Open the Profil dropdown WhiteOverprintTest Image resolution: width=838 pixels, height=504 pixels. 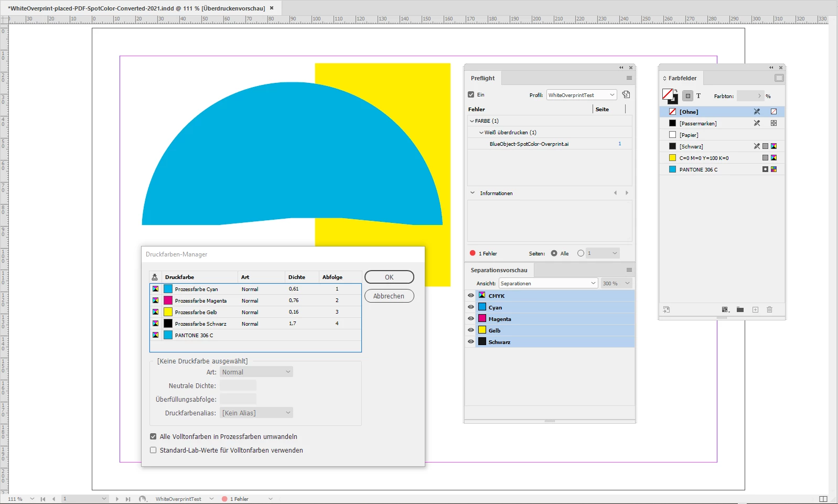pos(582,95)
